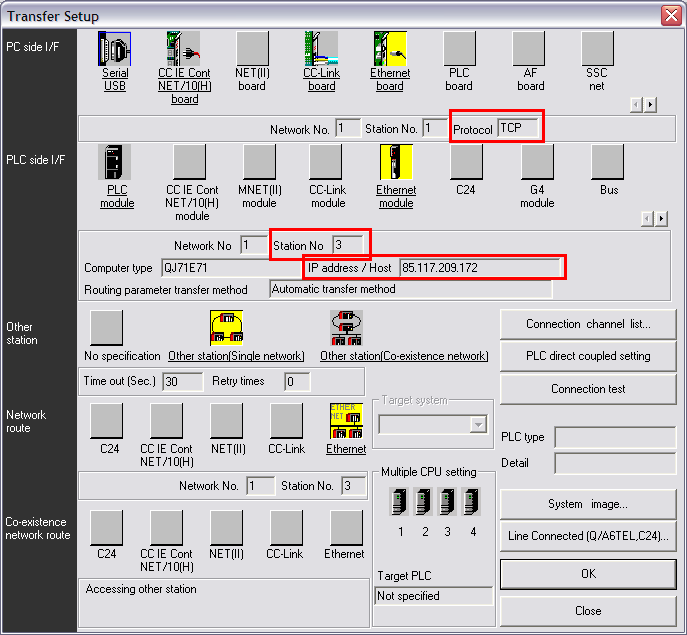The width and height of the screenshot is (687, 635).
Task: Close the Transfer Setup window
Action: click(671, 16)
